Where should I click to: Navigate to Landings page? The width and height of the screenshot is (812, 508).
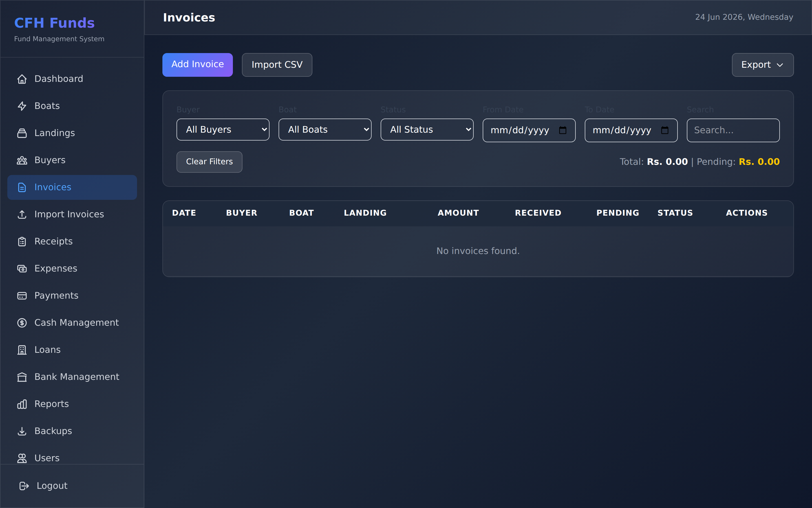[x=72, y=133]
